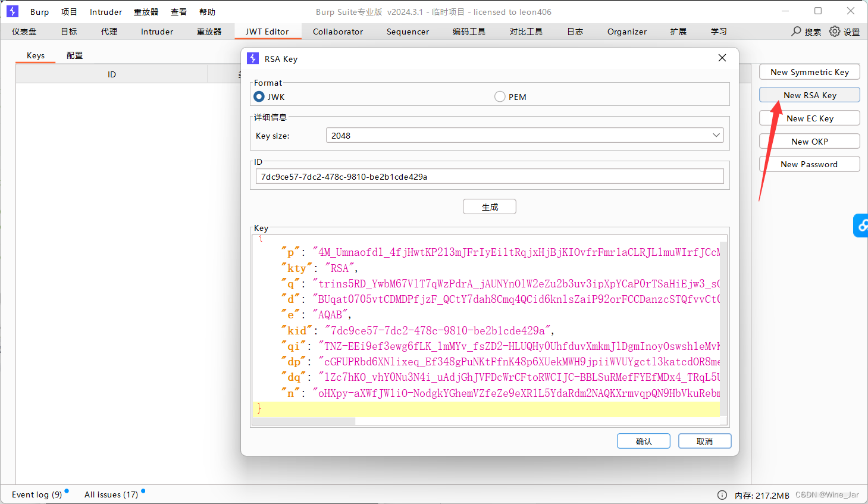Select the Keys sub-tab

(x=36, y=55)
